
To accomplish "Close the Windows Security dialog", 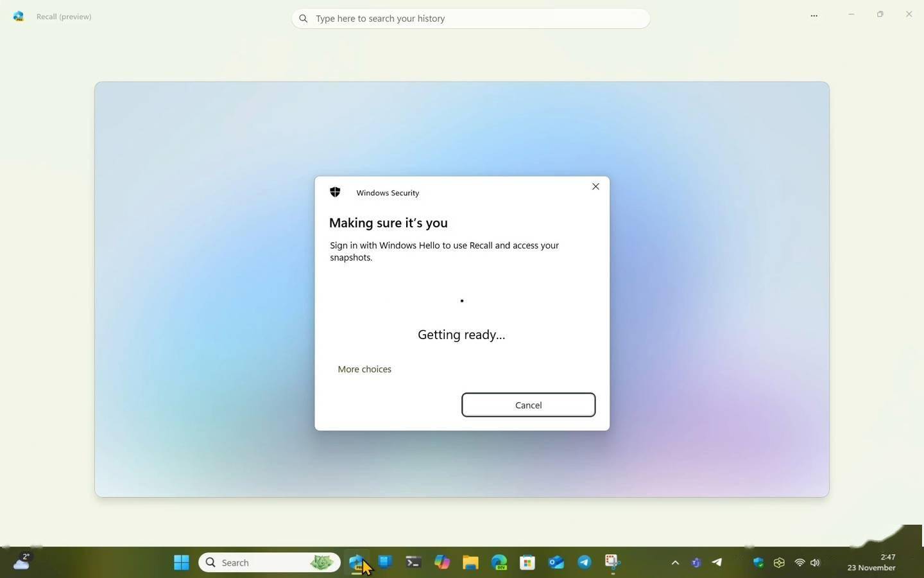I will pos(595,186).
